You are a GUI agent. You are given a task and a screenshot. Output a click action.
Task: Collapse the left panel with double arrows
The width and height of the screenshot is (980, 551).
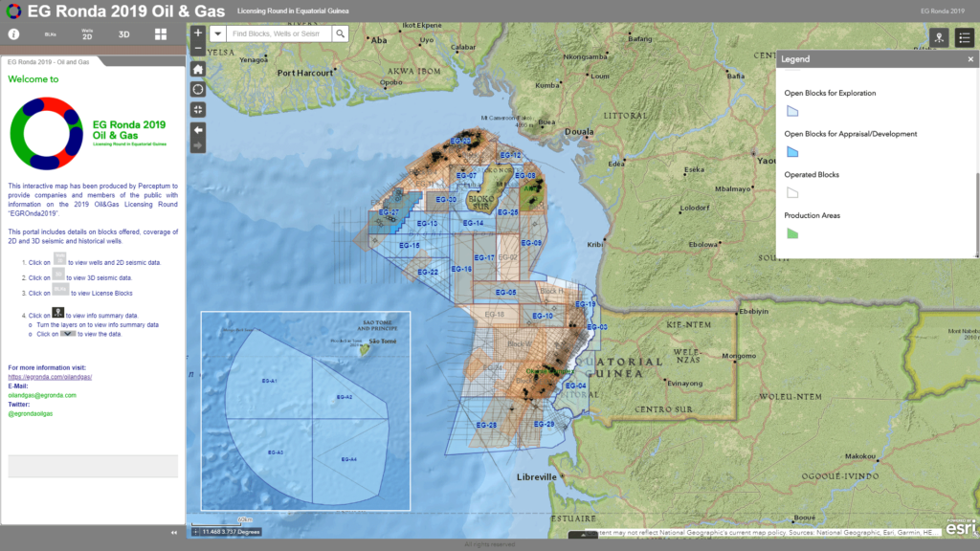[174, 533]
